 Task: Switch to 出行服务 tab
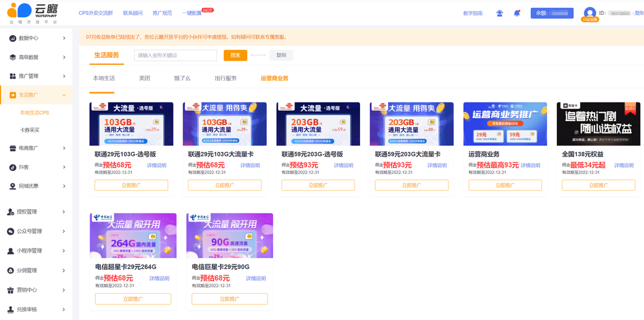(x=225, y=78)
